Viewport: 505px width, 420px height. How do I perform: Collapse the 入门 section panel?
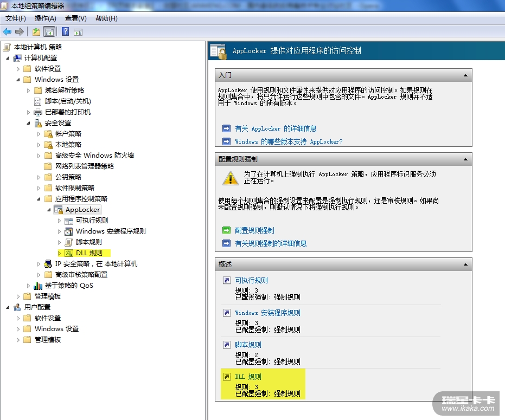tap(465, 76)
